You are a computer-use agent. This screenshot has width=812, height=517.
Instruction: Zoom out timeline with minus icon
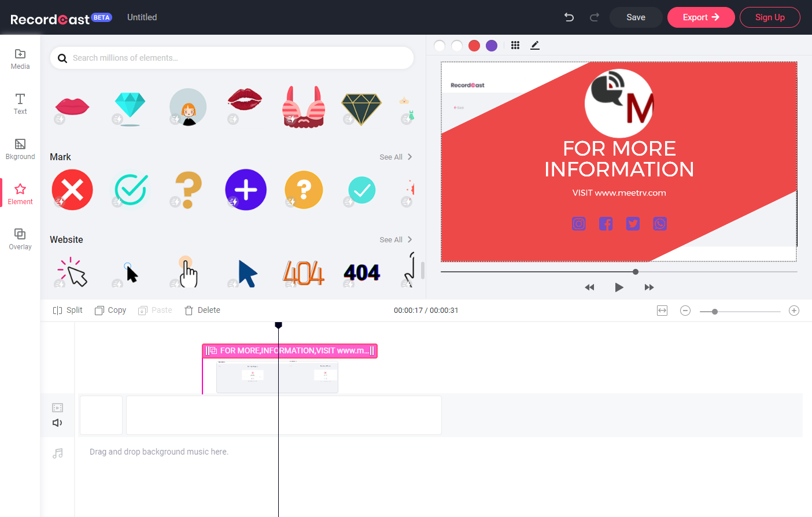(x=685, y=311)
